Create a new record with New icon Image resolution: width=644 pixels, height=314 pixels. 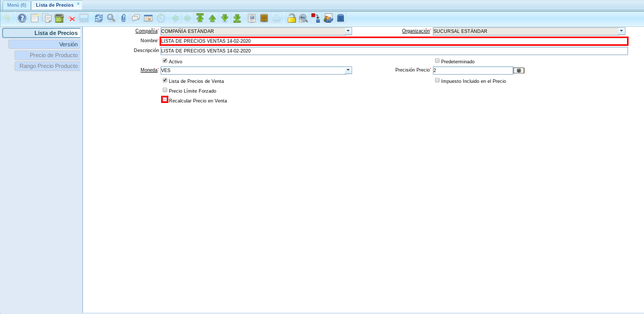34,18
